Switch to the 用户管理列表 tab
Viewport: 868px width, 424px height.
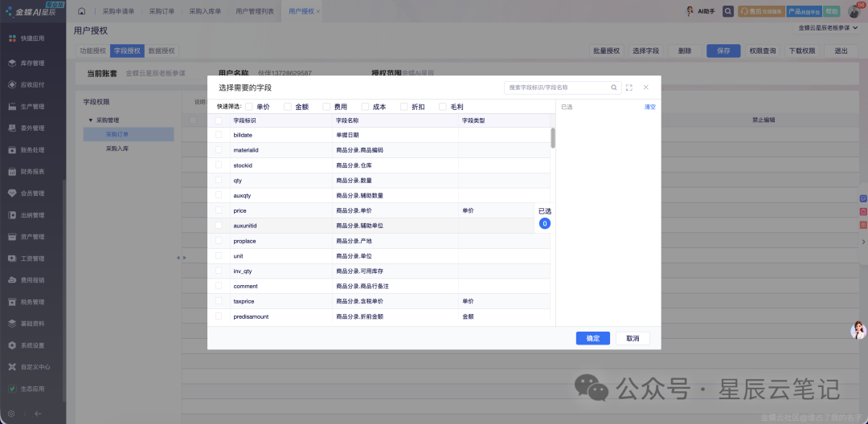(255, 11)
